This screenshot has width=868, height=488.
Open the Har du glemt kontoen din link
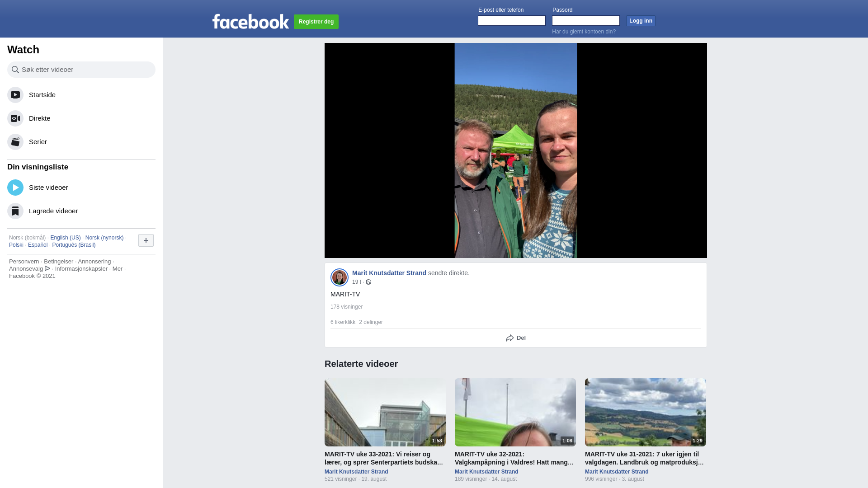(x=584, y=32)
